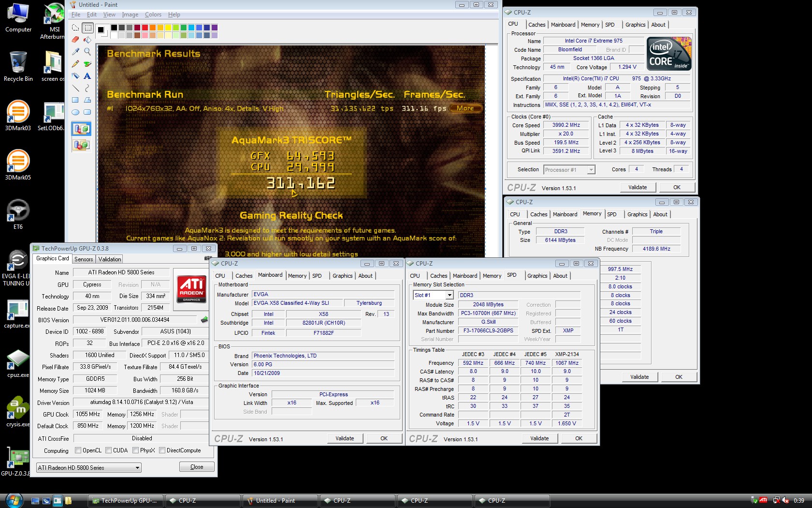812x508 pixels.
Task: Switch to TechPowerUp GPU-Z taskbar button
Action: click(125, 501)
